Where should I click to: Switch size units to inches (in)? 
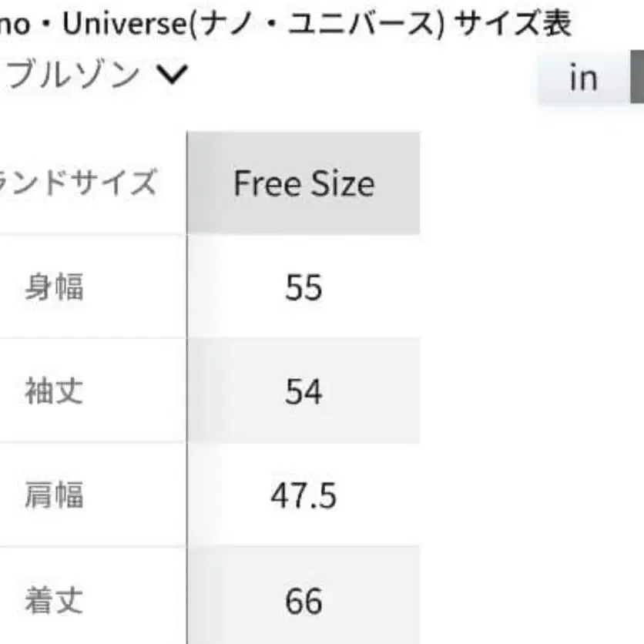583,77
